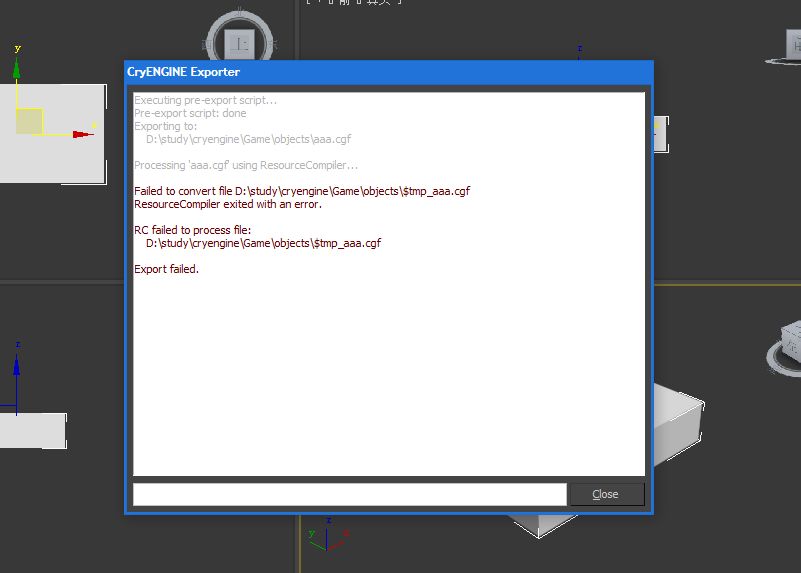Close the CryENGINE Exporter dialog
This screenshot has height=573, width=801.
click(607, 494)
